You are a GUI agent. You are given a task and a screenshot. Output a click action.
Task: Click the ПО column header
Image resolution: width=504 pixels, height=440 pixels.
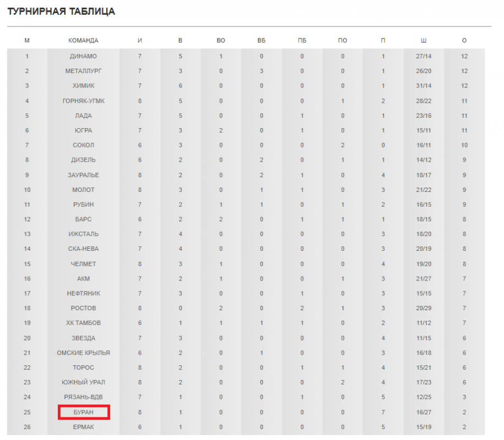tap(343, 41)
